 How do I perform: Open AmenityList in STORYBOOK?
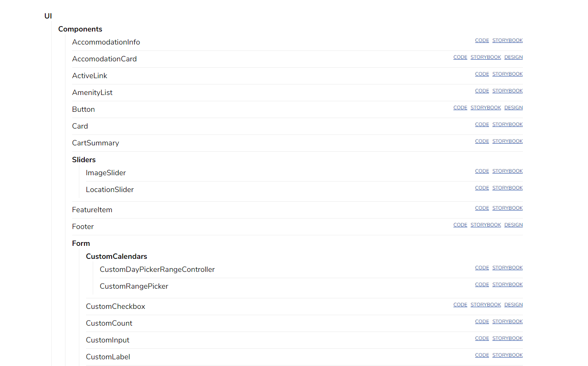pos(507,91)
